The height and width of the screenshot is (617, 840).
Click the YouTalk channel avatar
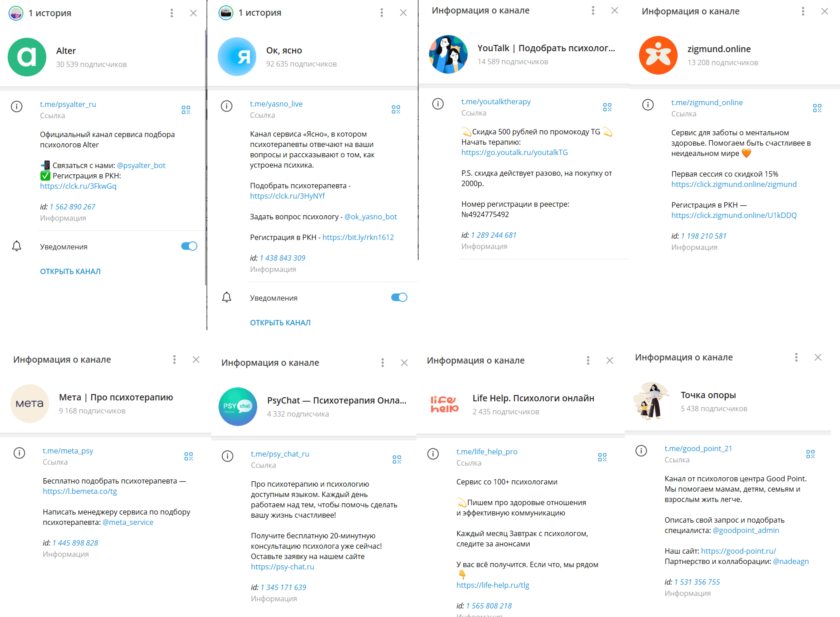448,54
